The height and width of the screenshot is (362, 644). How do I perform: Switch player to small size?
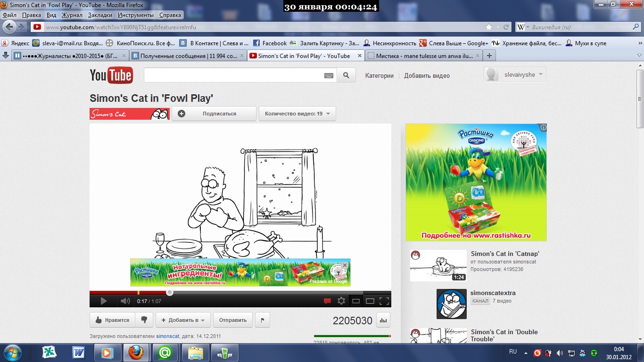[356, 301]
